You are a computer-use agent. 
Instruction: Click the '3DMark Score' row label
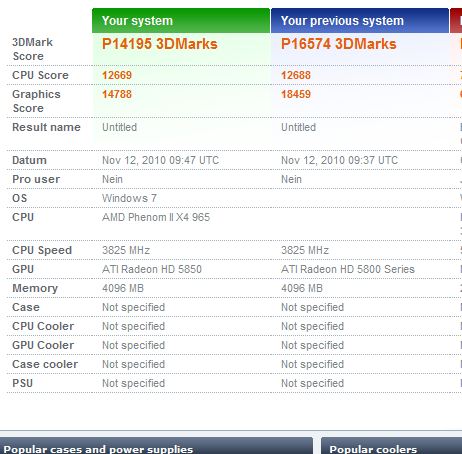coord(32,49)
